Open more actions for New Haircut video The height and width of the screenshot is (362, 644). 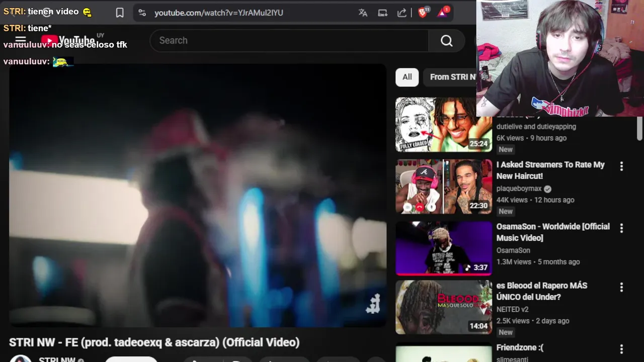pos(621,166)
